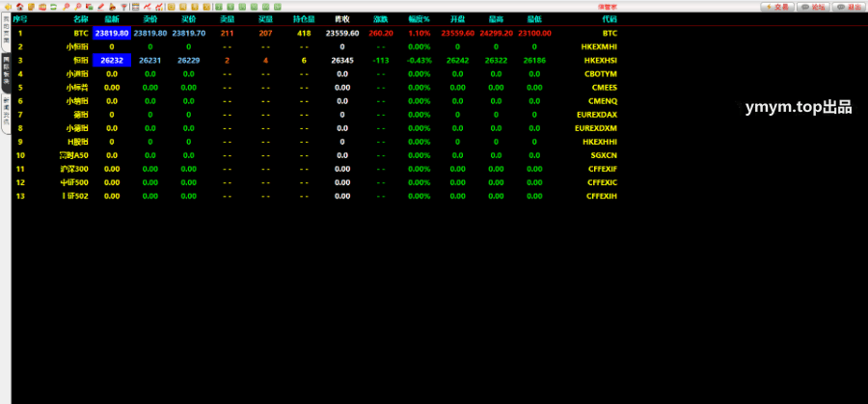Select the 恒指 row name
Screen dimensions: 868x404
[81, 61]
